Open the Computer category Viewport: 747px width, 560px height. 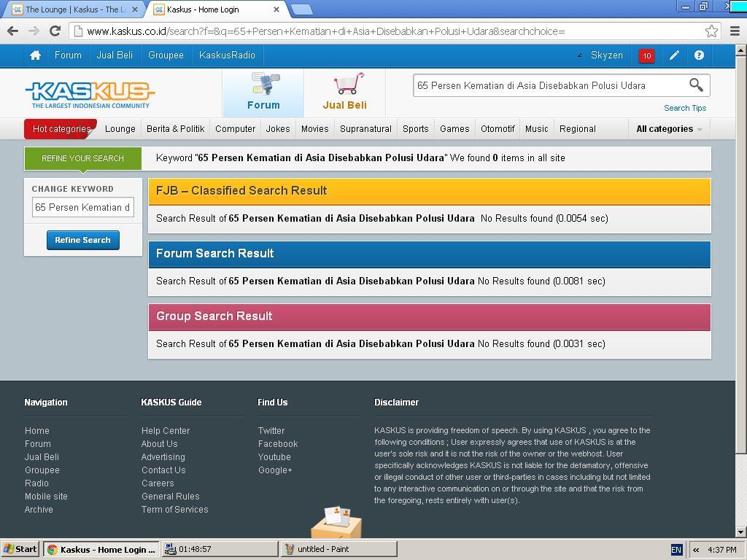coord(236,129)
